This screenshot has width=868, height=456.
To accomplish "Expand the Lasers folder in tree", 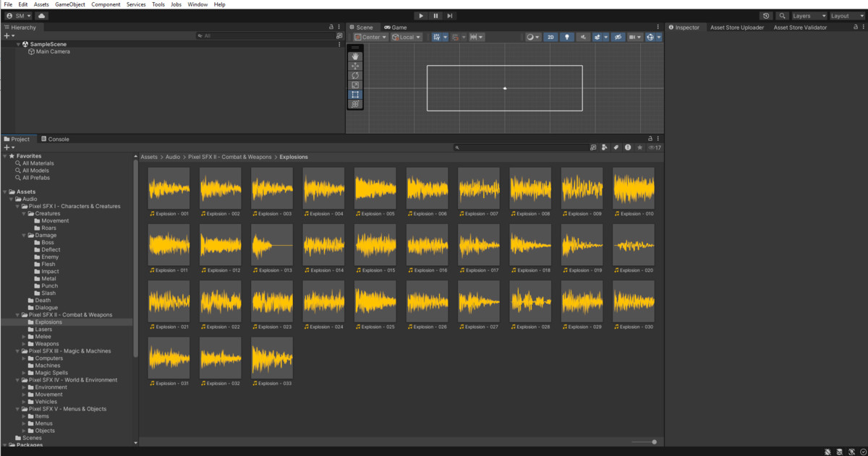I will (43, 330).
